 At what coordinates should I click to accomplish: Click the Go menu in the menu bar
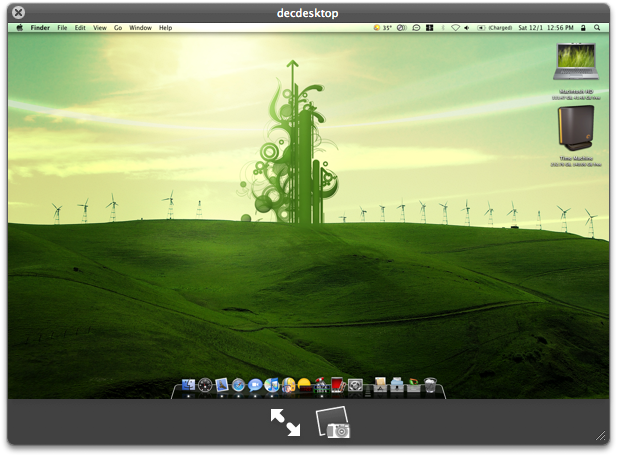(x=118, y=28)
